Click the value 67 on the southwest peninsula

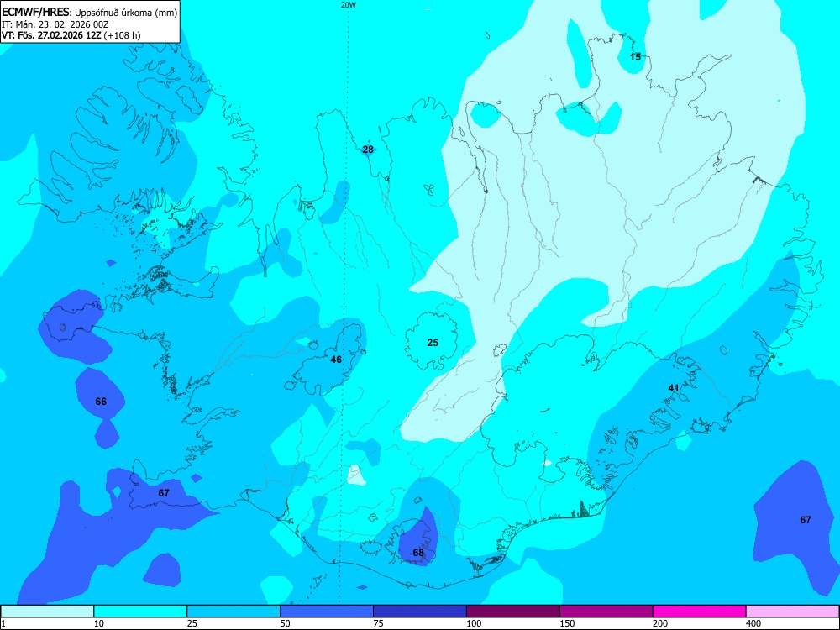click(164, 493)
